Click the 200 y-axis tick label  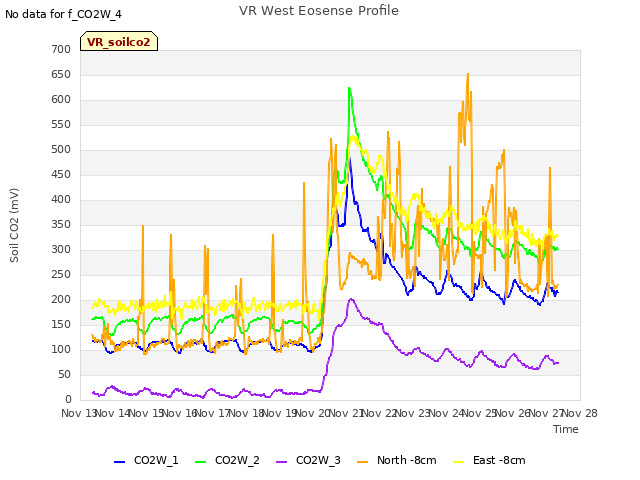pyautogui.click(x=61, y=299)
